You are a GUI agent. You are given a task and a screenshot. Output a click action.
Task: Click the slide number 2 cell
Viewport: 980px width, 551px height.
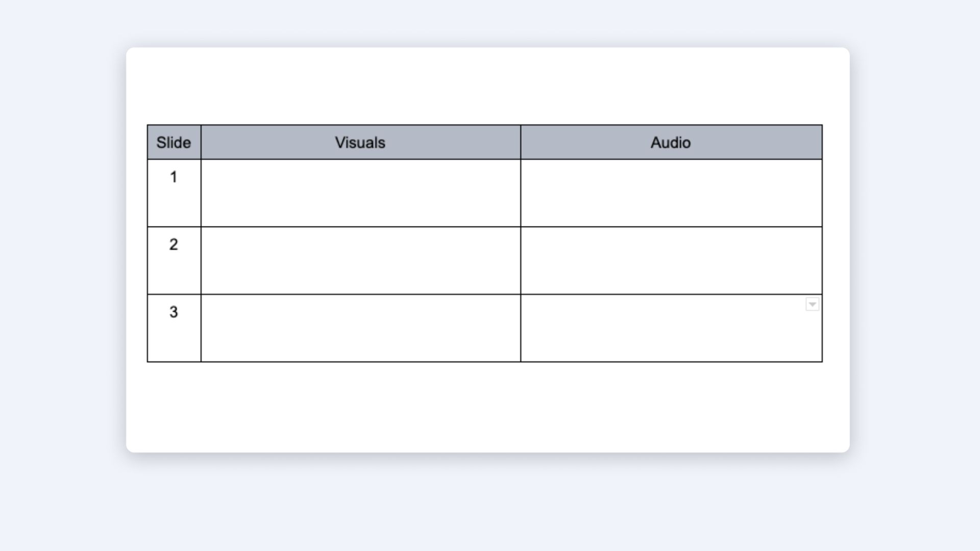174,260
